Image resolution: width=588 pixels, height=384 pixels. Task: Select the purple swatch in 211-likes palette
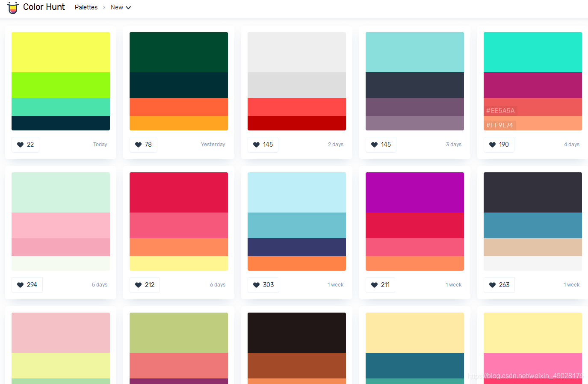coord(415,192)
